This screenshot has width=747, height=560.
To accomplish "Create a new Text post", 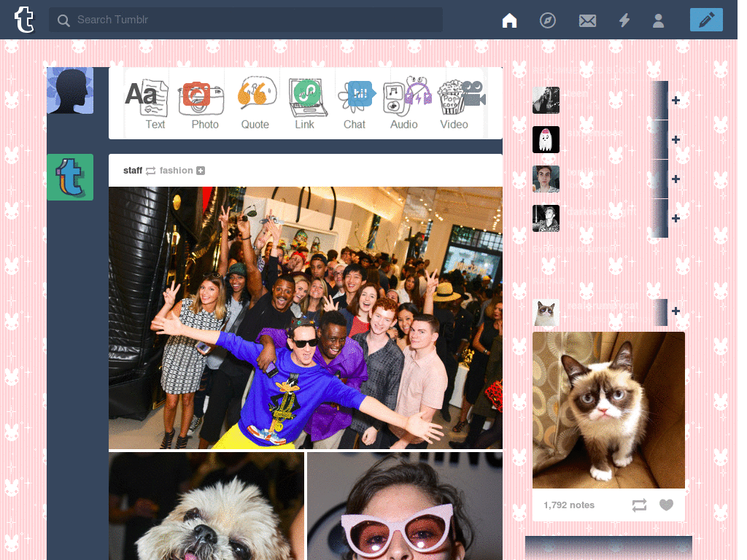I will click(x=147, y=104).
